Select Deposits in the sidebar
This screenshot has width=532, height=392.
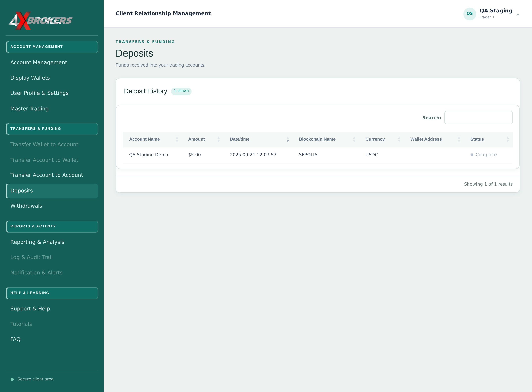[52, 191]
